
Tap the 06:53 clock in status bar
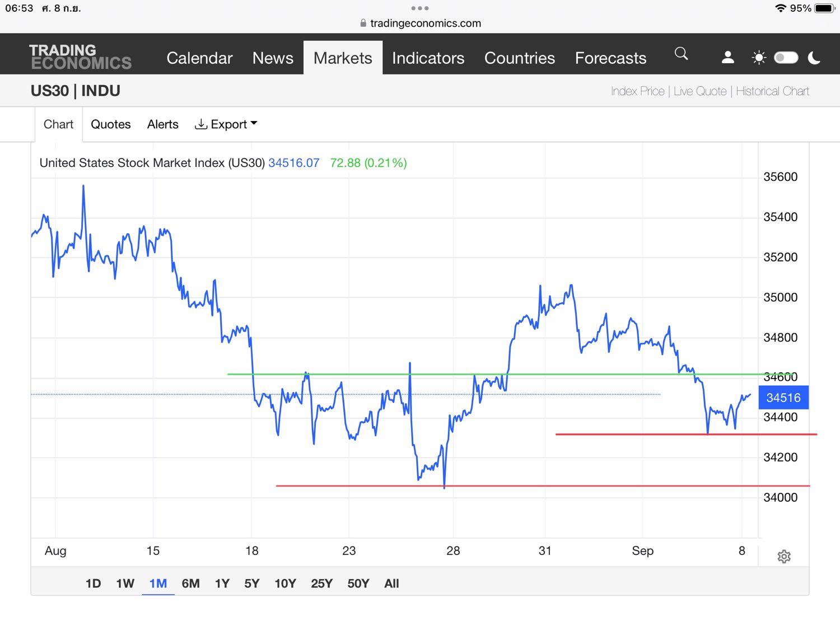click(x=19, y=8)
